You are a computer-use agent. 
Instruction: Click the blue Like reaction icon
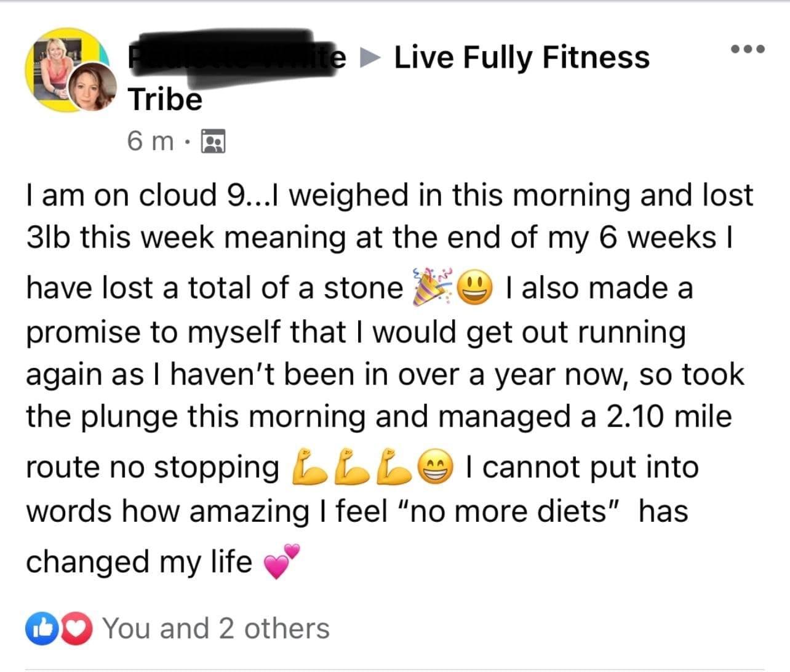(x=39, y=629)
